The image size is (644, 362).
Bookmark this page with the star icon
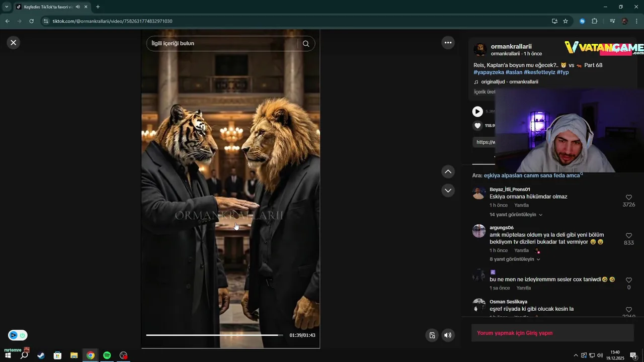566,21
